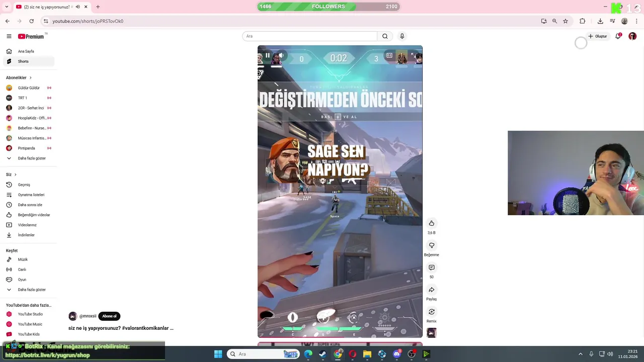This screenshot has height=362, width=644.
Task: Open Müzik under Keşfet
Action: point(28,259)
